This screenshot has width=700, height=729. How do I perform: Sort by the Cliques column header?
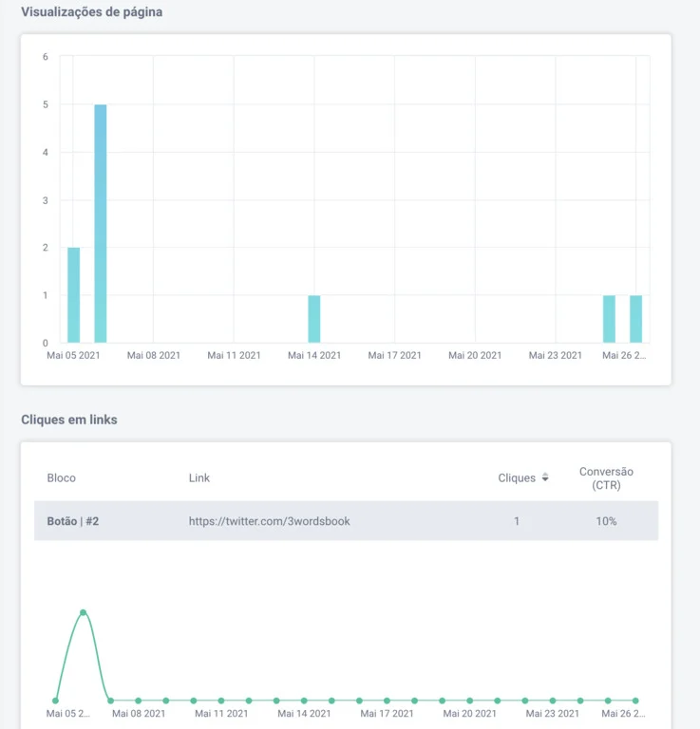517,478
